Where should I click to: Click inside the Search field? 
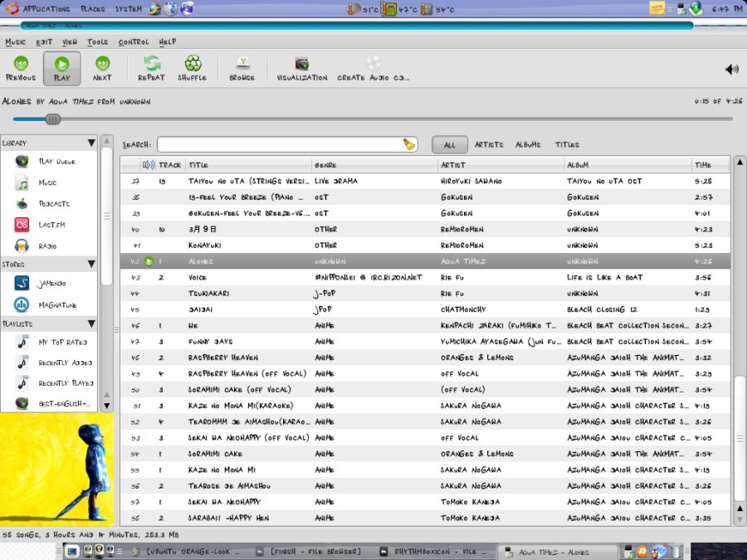point(281,144)
